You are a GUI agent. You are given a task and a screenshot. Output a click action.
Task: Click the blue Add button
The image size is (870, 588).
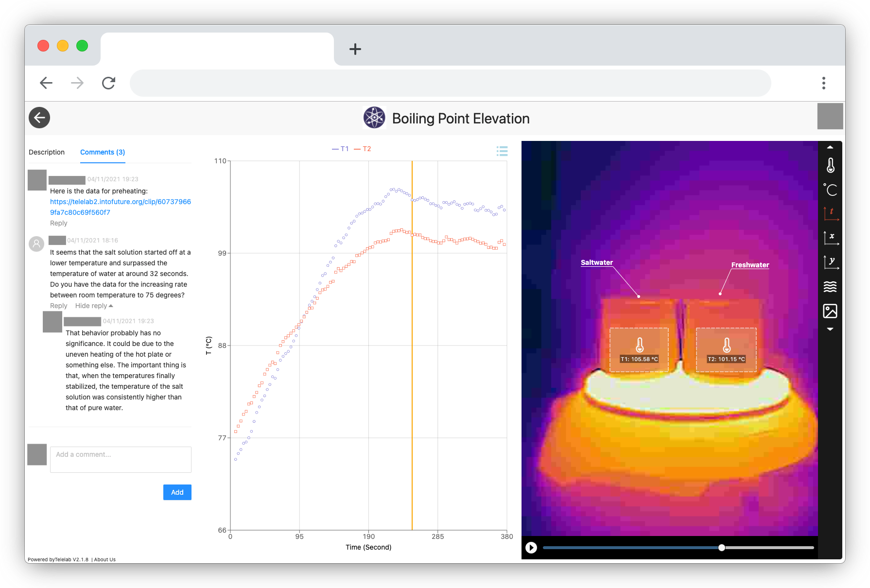(x=177, y=492)
